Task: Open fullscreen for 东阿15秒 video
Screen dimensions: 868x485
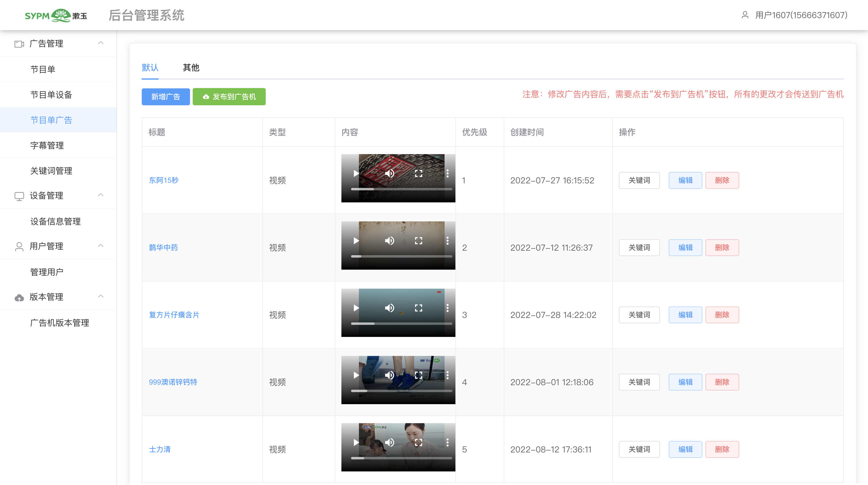Action: [419, 173]
